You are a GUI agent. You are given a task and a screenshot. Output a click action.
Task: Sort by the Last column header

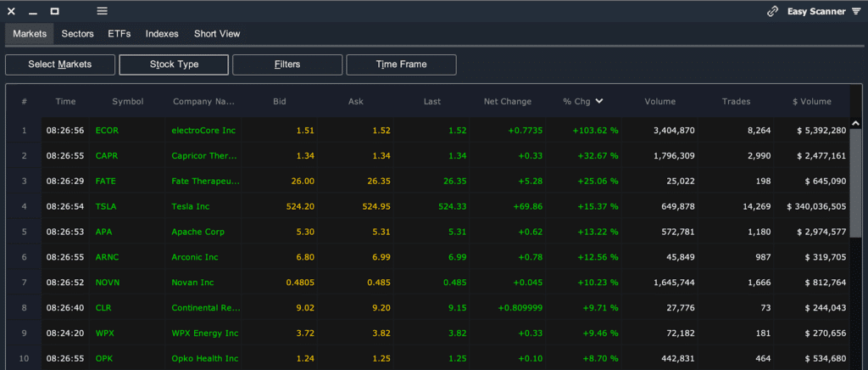pos(431,101)
